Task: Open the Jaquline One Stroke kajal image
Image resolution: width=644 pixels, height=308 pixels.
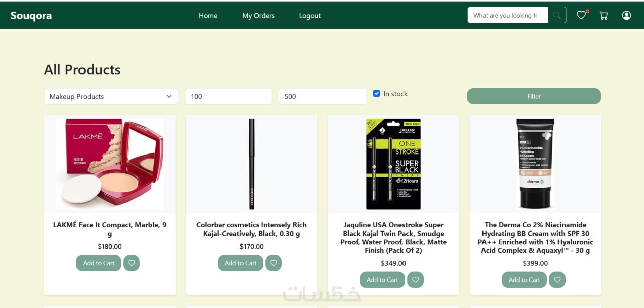Action: click(x=393, y=164)
